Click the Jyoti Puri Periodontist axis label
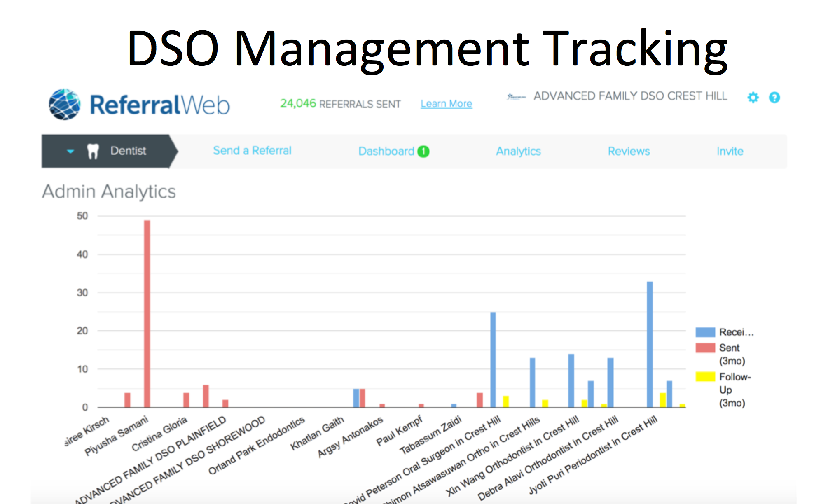The height and width of the screenshot is (504, 828). pos(593,455)
